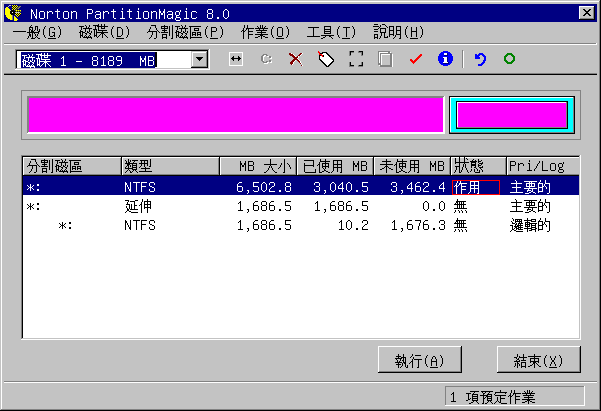Image resolution: width=601 pixels, height=411 pixels.
Task: Open the 工具(T) menu
Action: (331, 32)
